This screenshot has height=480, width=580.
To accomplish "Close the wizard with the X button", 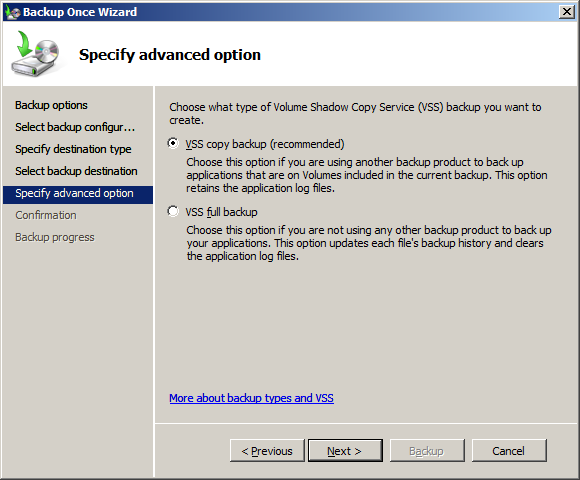I will point(567,12).
